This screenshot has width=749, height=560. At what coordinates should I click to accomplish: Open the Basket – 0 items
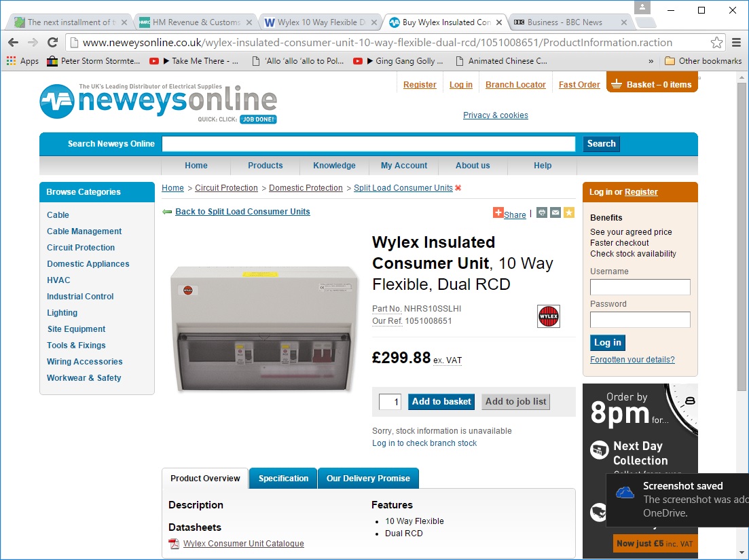tap(652, 83)
